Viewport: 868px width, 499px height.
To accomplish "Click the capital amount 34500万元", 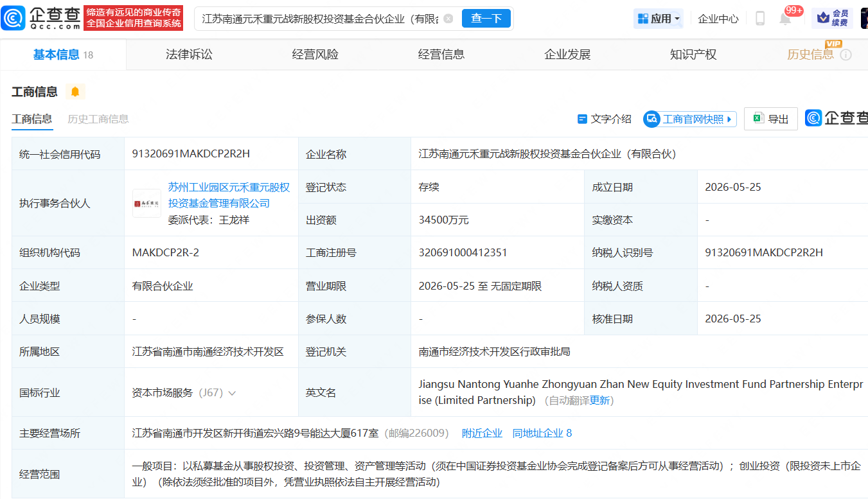I will point(443,220).
